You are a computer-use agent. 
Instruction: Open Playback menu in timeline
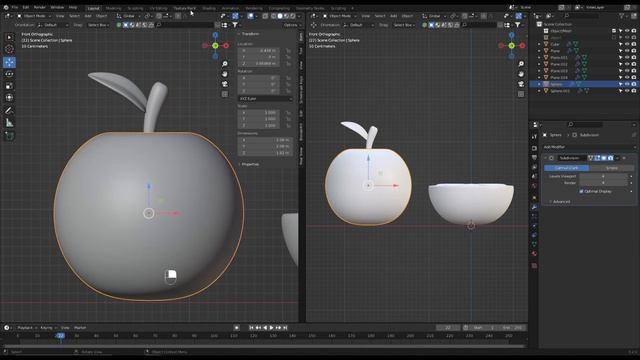coord(27,328)
